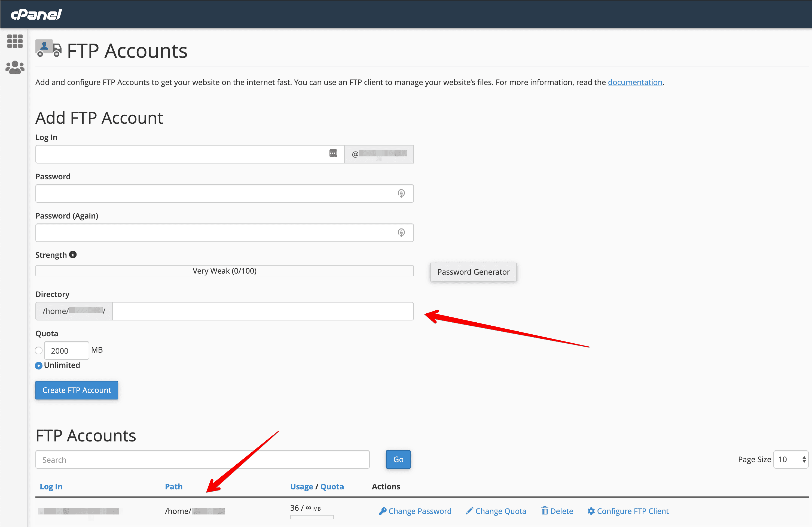Select the 2000 MB quota radio button
This screenshot has height=527, width=812.
39,350
